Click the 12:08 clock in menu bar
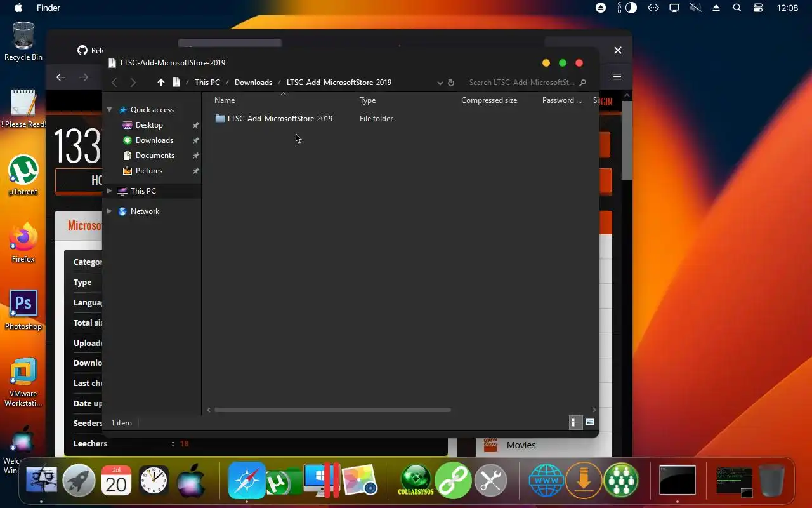 (x=787, y=8)
